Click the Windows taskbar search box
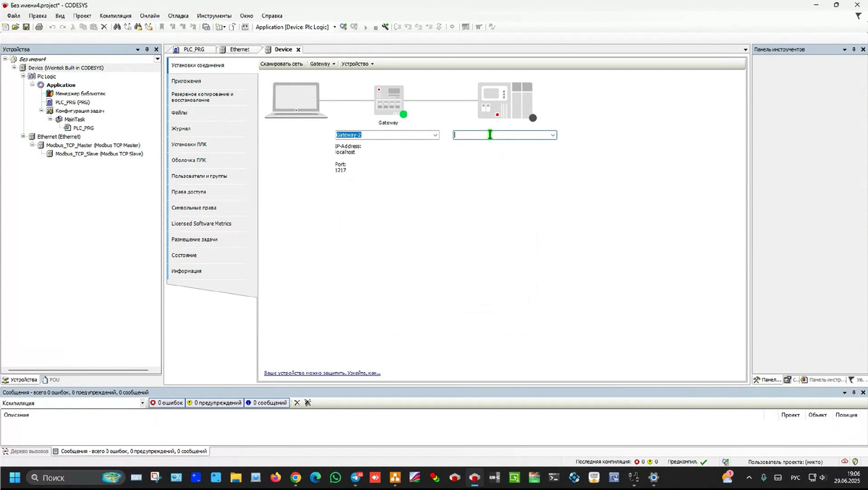The height and width of the screenshot is (490, 868). pos(75,478)
